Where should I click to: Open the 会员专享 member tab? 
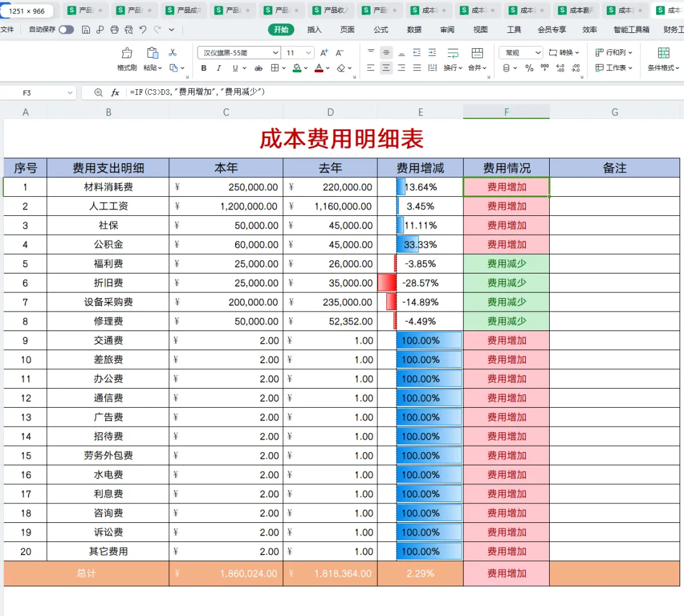[x=552, y=30]
